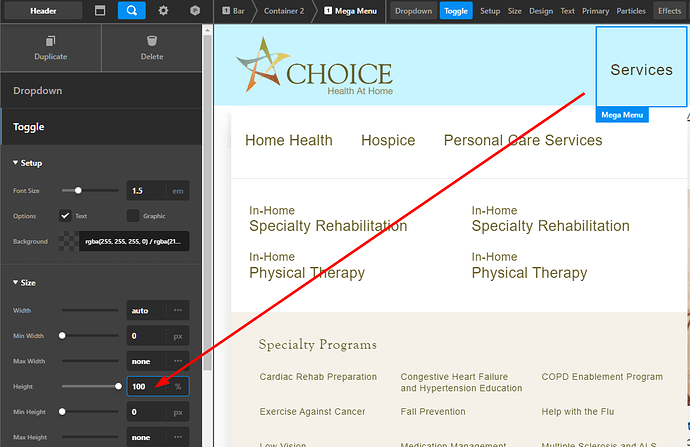
Task: Open the Font Size em unit selector
Action: tap(178, 190)
